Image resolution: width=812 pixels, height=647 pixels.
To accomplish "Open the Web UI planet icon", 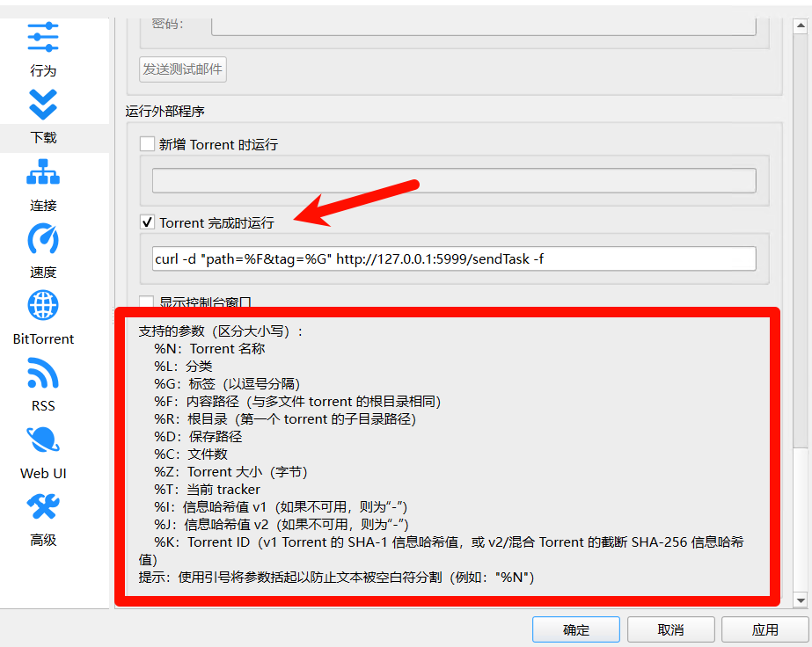I will click(43, 440).
